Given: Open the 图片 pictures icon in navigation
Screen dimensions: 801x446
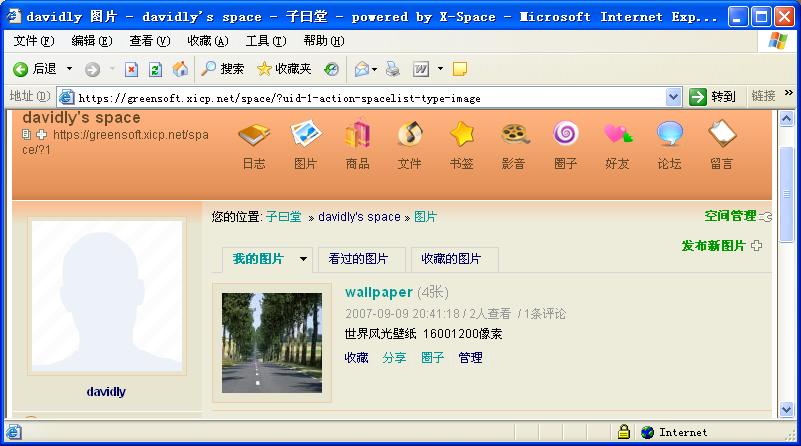Looking at the screenshot, I should tap(305, 134).
